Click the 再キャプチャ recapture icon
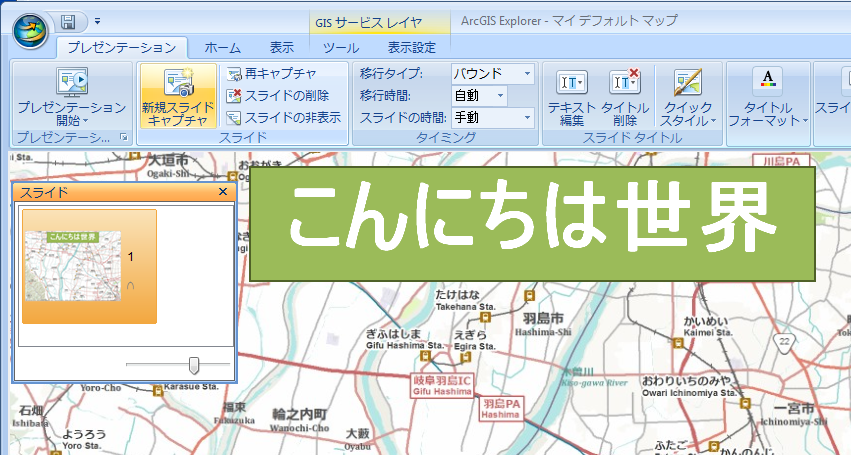This screenshot has height=455, width=851. pyautogui.click(x=234, y=74)
